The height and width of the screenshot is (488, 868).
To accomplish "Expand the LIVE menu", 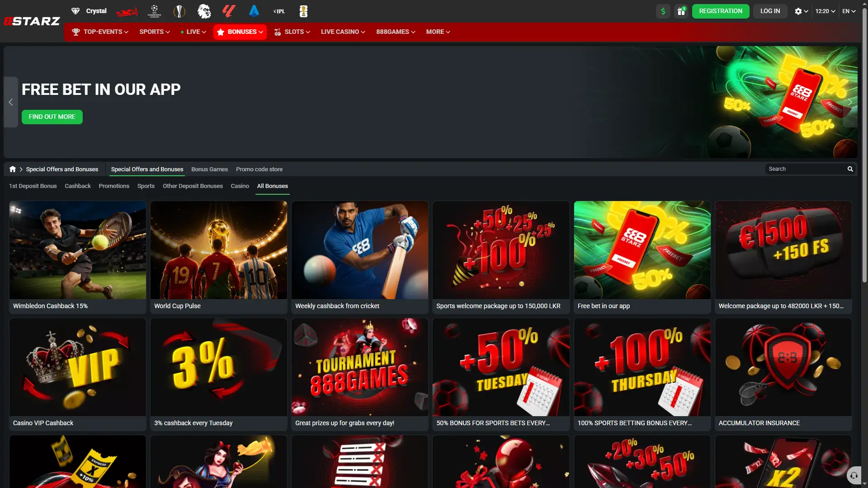I will pos(193,32).
